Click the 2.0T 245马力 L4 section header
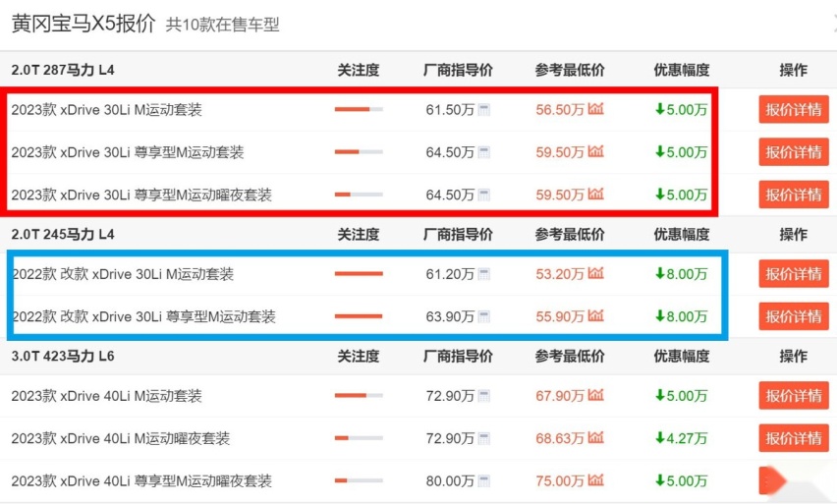837x504 pixels. coord(63,235)
